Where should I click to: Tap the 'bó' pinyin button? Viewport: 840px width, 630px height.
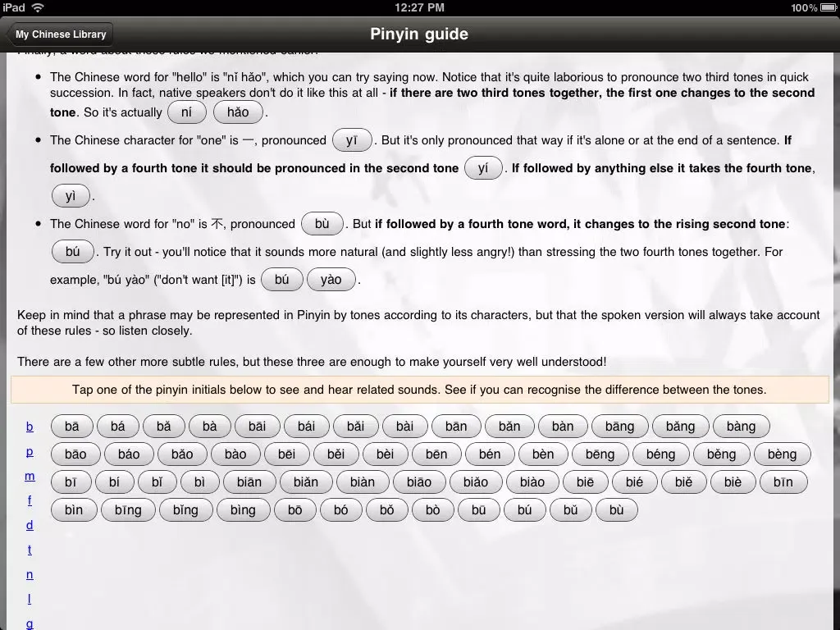(341, 509)
